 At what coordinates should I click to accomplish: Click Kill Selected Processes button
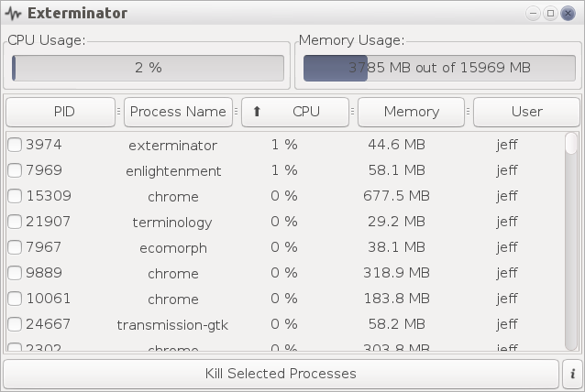click(281, 374)
